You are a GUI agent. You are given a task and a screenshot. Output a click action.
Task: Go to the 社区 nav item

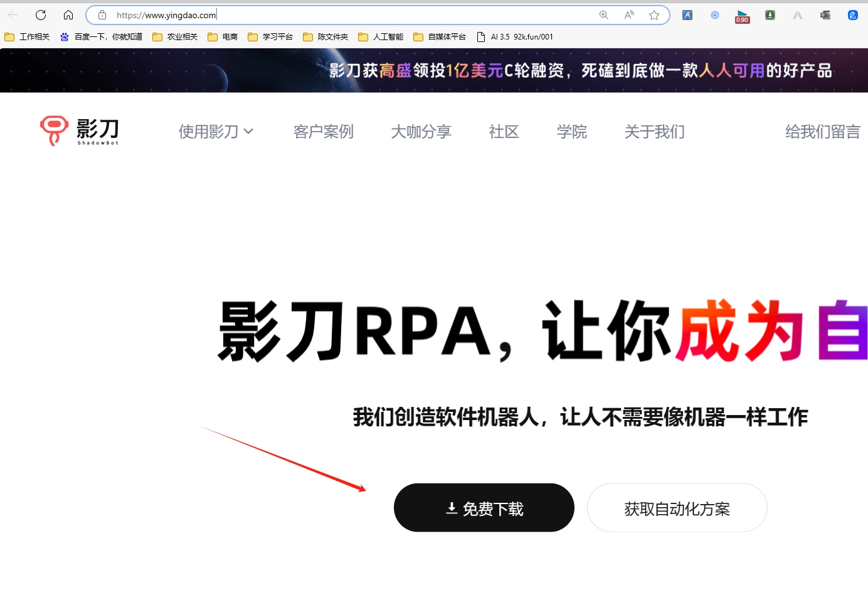click(504, 132)
